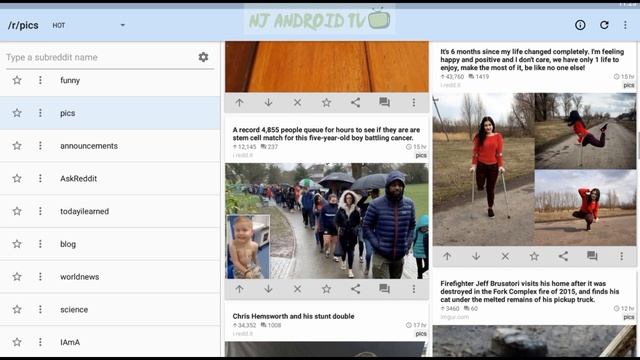
Task: Favorite the AskReddit subreddit star
Action: [x=17, y=178]
